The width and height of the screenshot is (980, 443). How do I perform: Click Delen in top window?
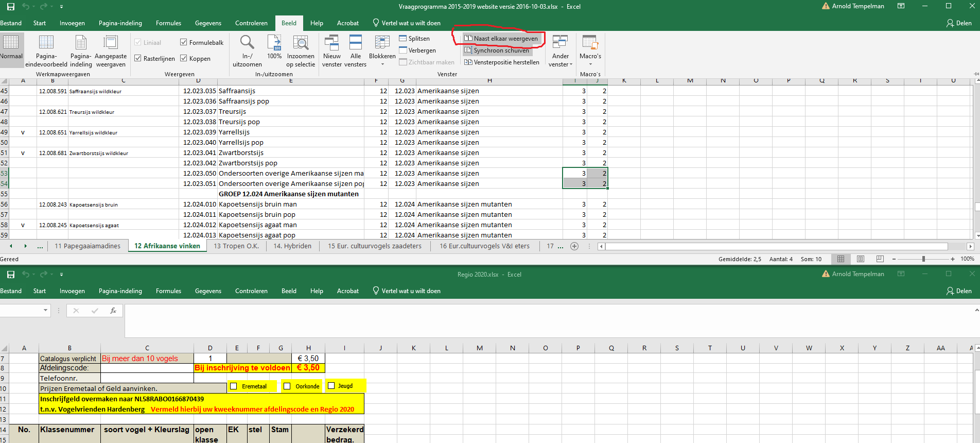click(x=959, y=23)
